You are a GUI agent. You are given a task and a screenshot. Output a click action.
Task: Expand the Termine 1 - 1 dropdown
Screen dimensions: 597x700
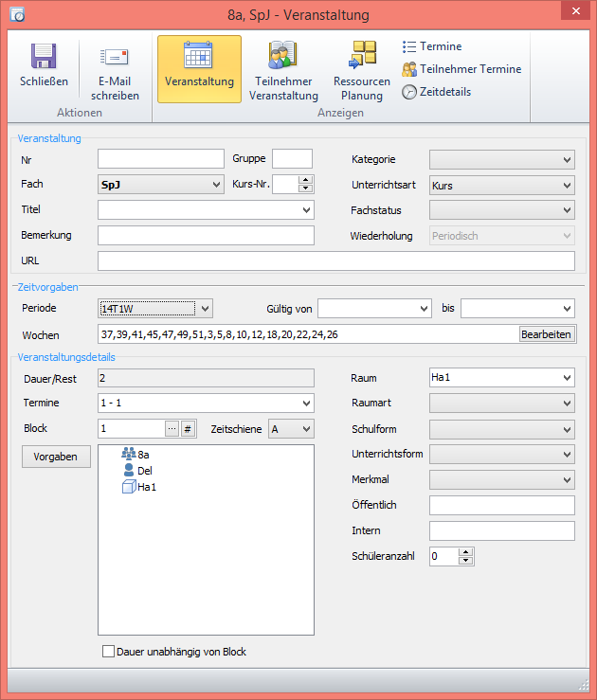tap(306, 404)
